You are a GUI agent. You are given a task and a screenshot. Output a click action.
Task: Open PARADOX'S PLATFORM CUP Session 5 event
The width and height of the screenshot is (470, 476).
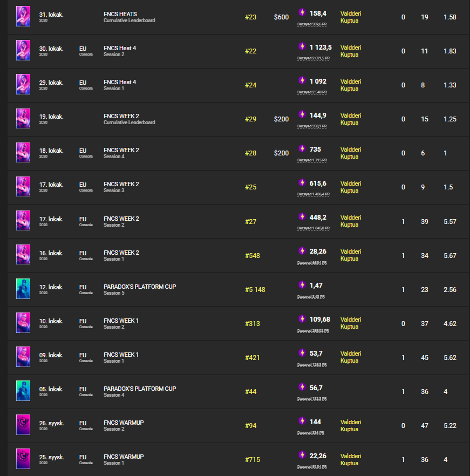140,290
